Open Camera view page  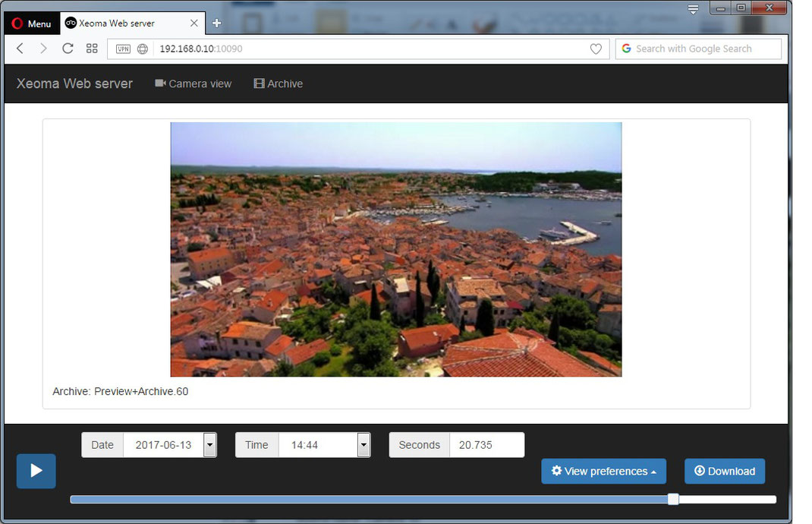tap(194, 84)
